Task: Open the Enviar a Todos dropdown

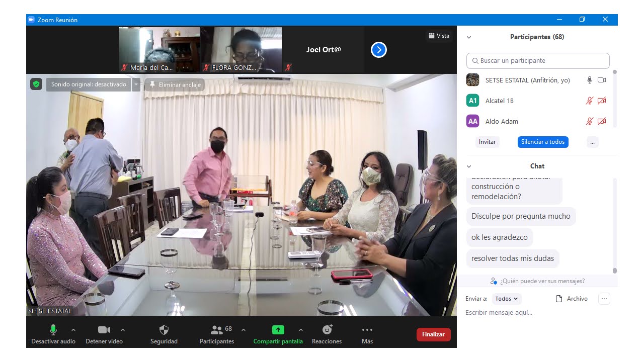Action: pyautogui.click(x=506, y=299)
